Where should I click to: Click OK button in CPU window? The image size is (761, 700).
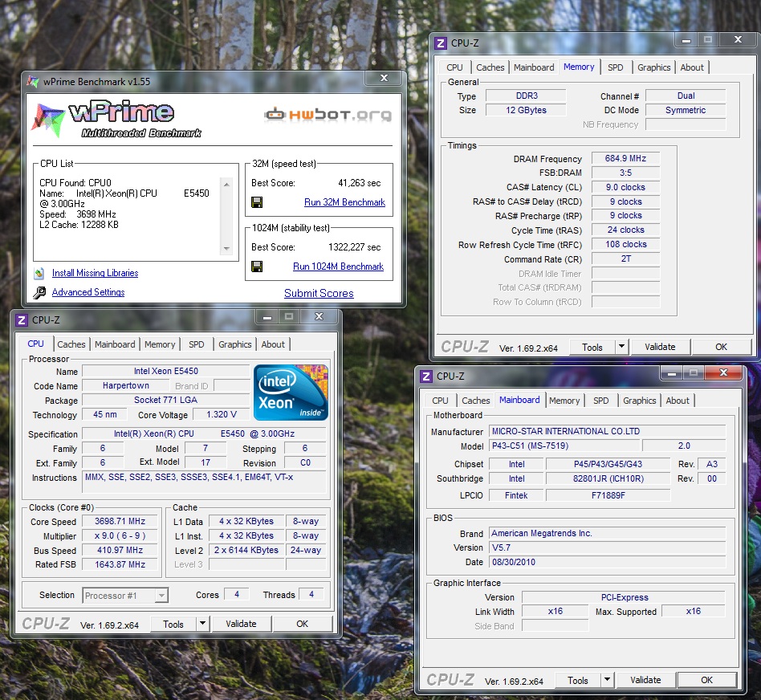303,624
